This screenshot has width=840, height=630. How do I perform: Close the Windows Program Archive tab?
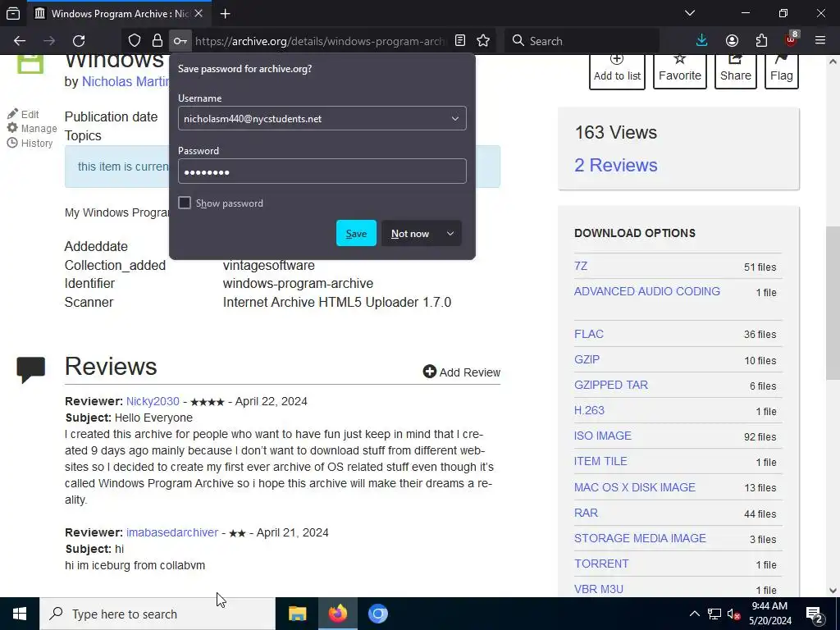point(199,13)
